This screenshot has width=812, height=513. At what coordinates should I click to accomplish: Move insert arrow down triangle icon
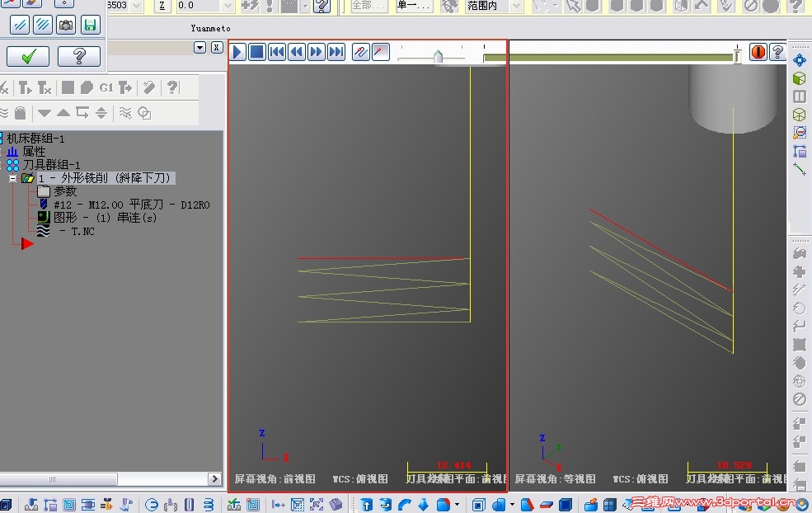click(44, 113)
